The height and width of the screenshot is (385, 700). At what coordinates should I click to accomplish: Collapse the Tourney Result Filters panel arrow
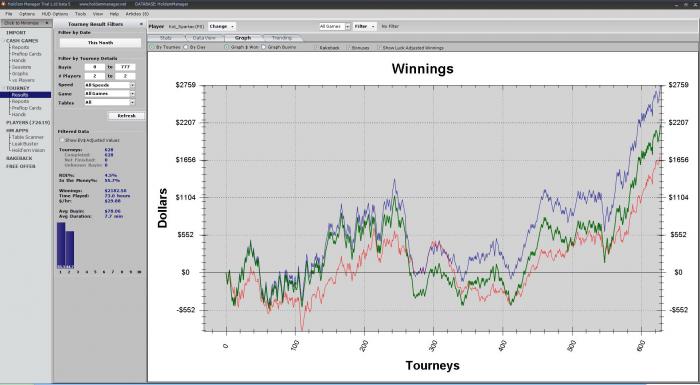[x=142, y=24]
